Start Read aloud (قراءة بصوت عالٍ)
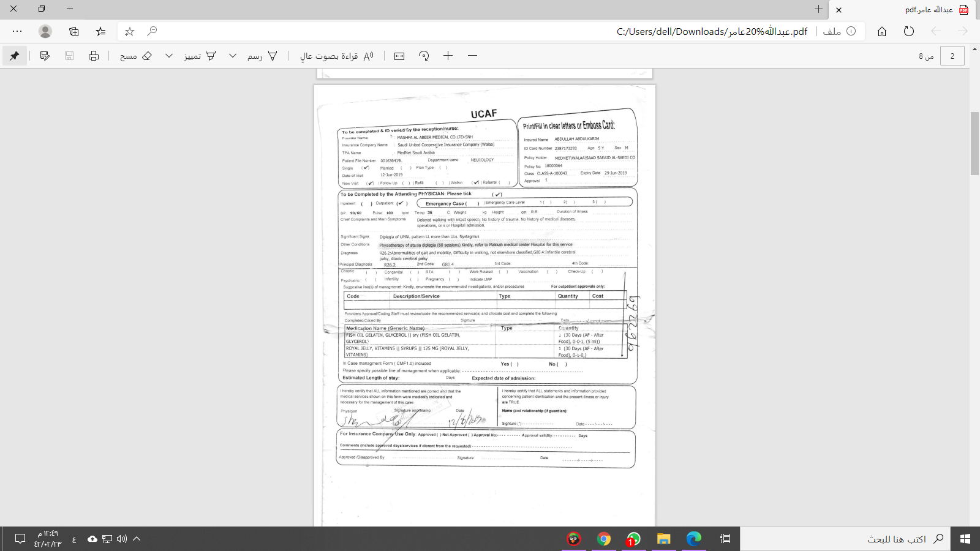The image size is (980, 551). [336, 56]
